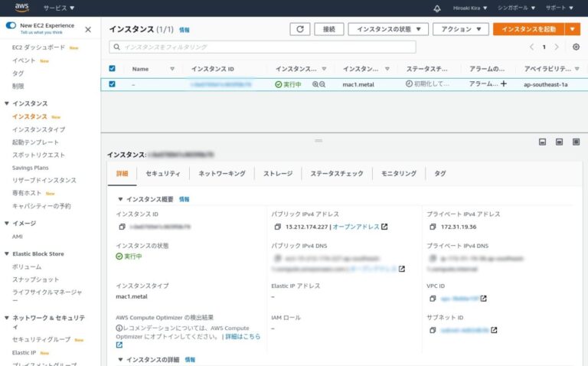Open the launch instance split-button arrow
The image size is (588, 366).
coord(573,29)
